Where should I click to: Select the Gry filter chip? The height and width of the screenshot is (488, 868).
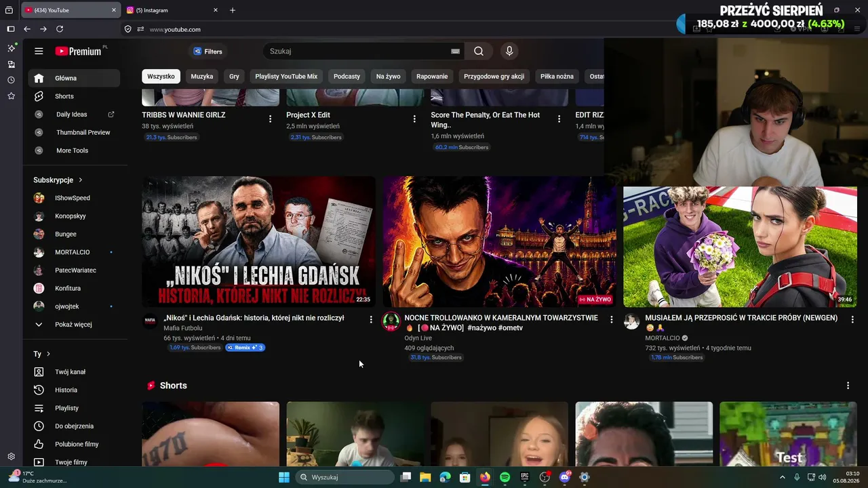234,77
